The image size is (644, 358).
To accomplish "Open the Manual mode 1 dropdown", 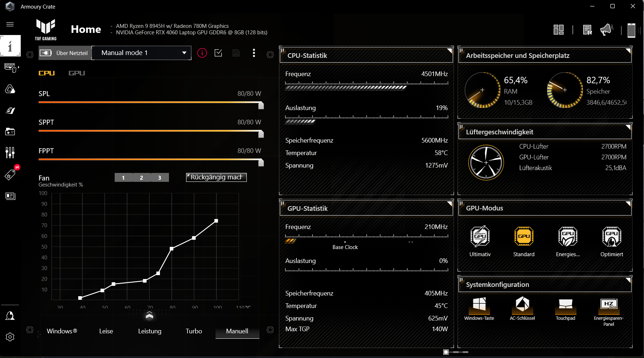I will [x=141, y=53].
